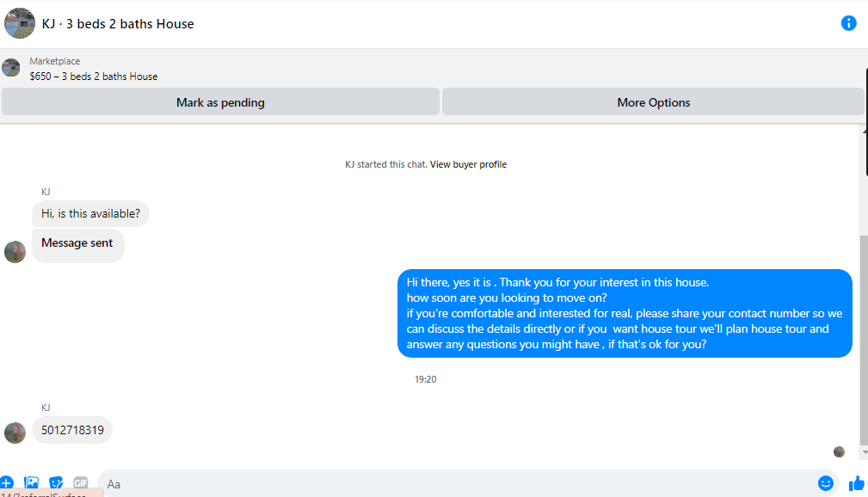
Task: Open more actions with the plus icon
Action: point(7,483)
